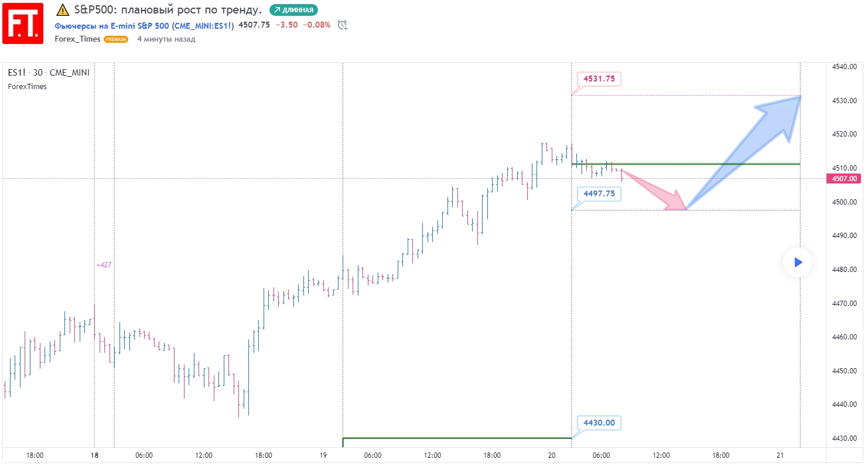Click the yellow warning triangle icon
The height and width of the screenshot is (466, 868).
coord(63,10)
